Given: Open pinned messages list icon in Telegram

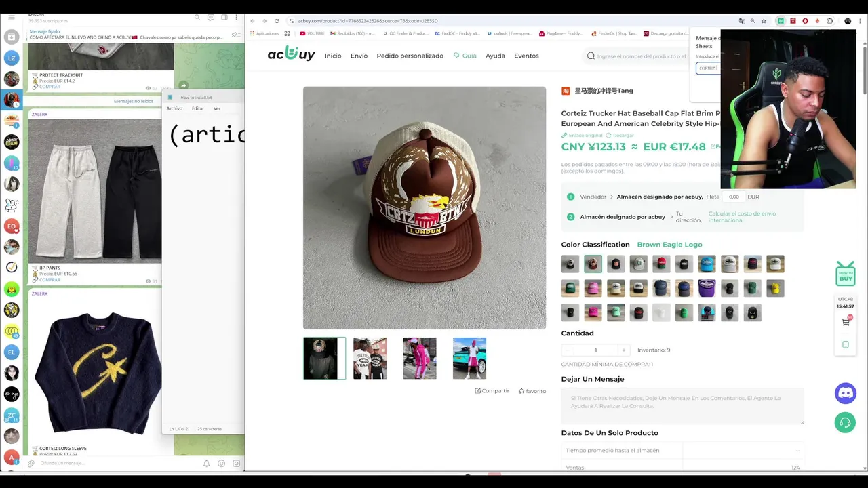Looking at the screenshot, I should point(236,35).
